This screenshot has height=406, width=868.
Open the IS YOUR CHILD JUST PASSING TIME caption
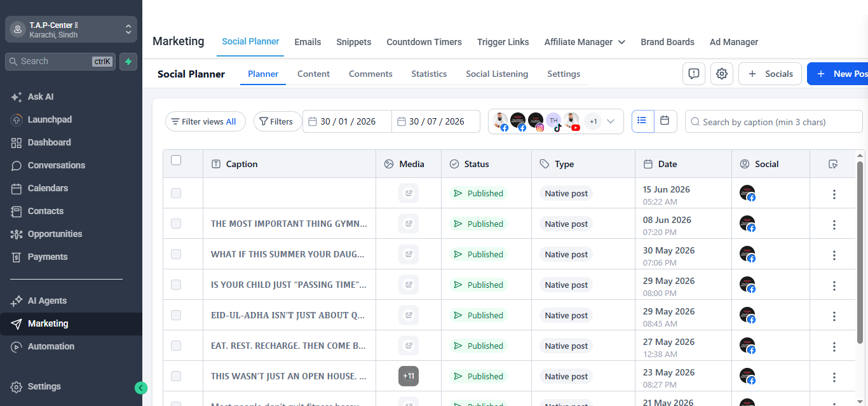[288, 285]
